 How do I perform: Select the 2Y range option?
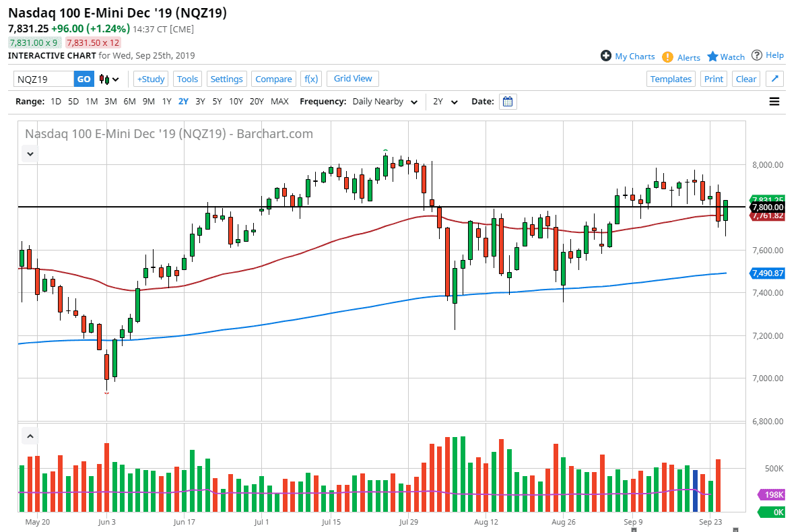click(183, 101)
